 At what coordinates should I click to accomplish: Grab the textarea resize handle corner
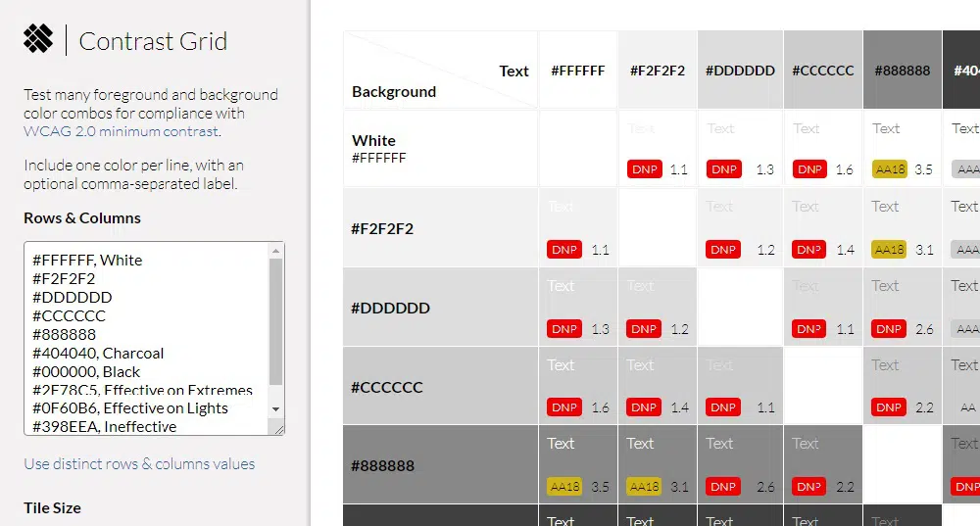tap(278, 429)
